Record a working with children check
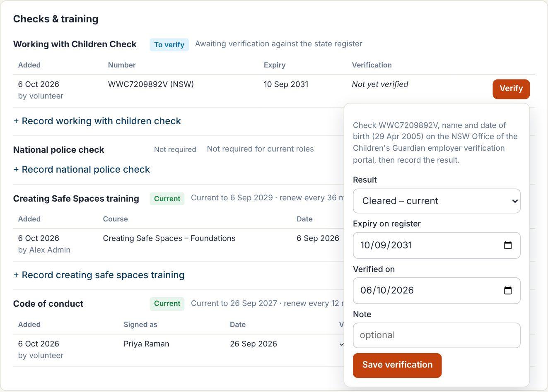The width and height of the screenshot is (548, 392). (97, 121)
